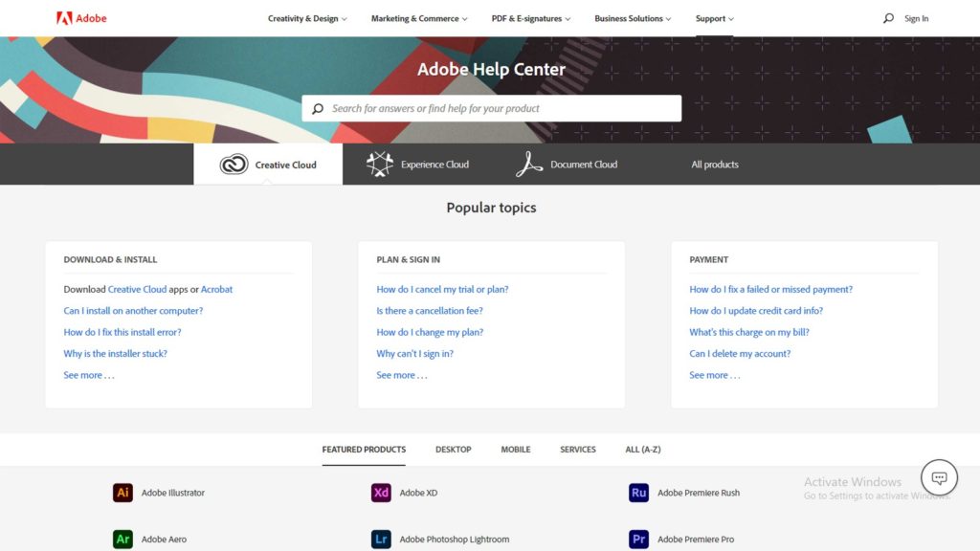The width and height of the screenshot is (980, 551).
Task: Open the chat support bubble icon
Action: pos(939,478)
